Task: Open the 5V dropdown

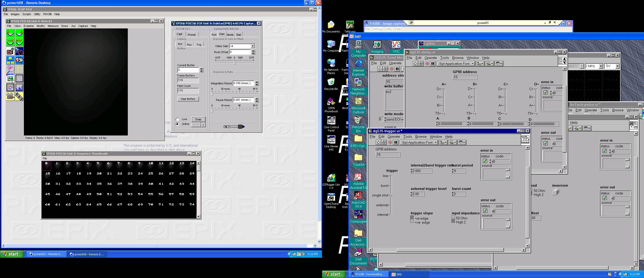Action: (612, 66)
